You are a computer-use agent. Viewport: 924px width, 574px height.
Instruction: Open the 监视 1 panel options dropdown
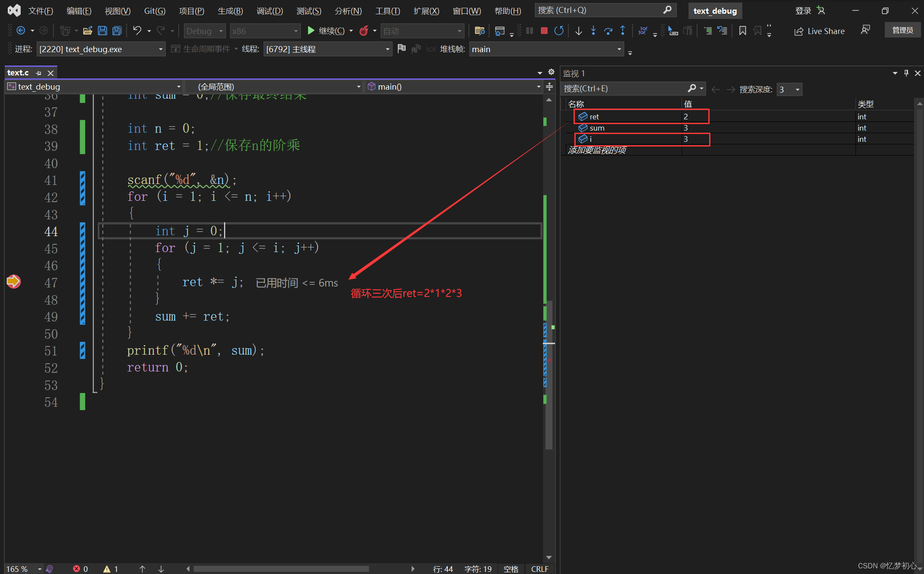point(895,73)
